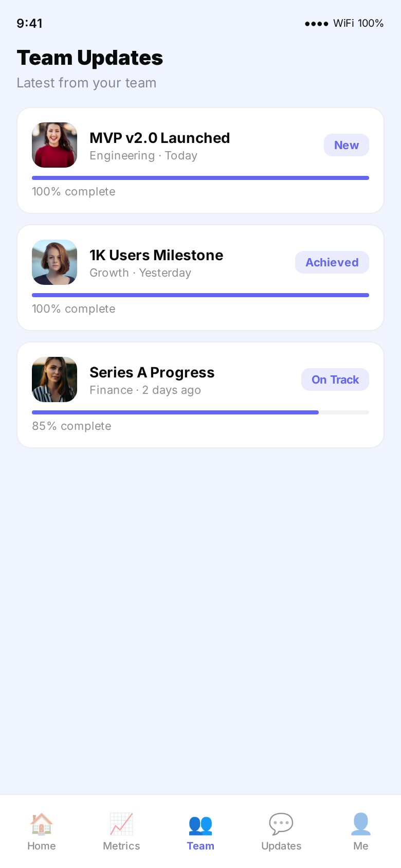Viewport: 401px width, 868px height.
Task: Tap the Achieved status badge
Action: [332, 262]
